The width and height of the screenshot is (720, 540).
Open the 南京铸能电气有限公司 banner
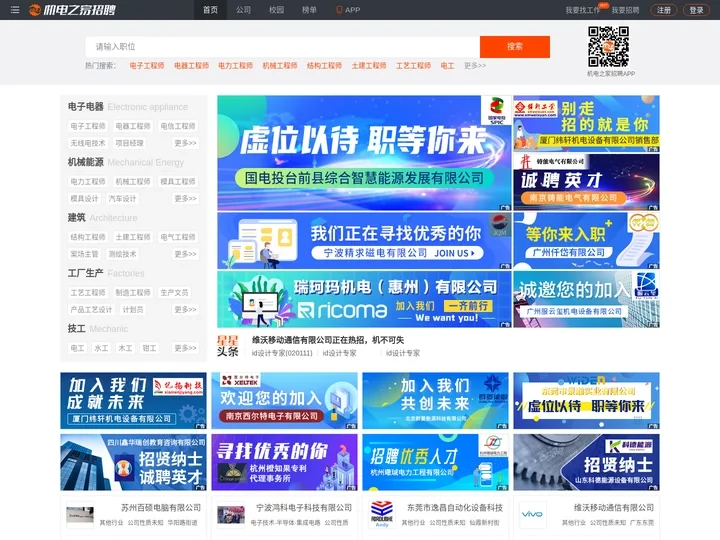point(586,182)
